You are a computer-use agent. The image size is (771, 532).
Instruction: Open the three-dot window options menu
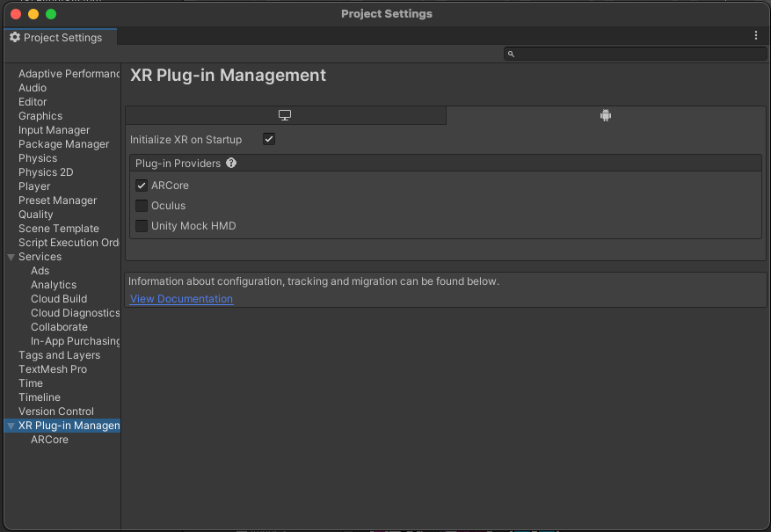pyautogui.click(x=756, y=35)
